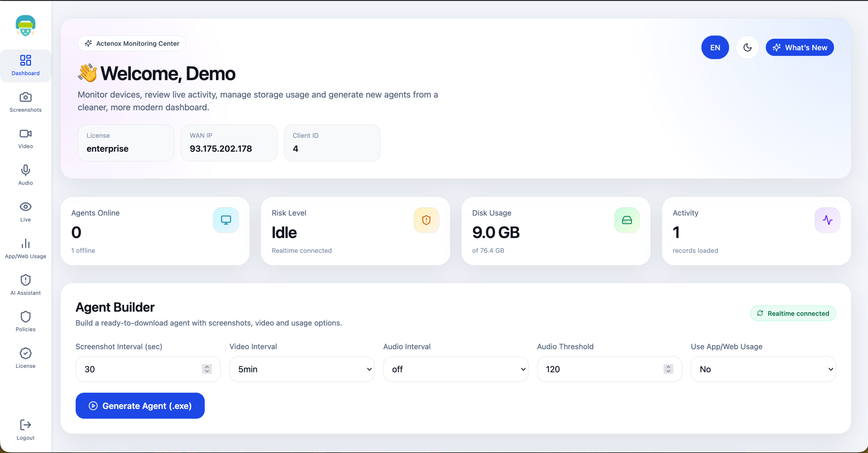Click Generate Agent (.exe) button
This screenshot has width=868, height=453.
[140, 406]
